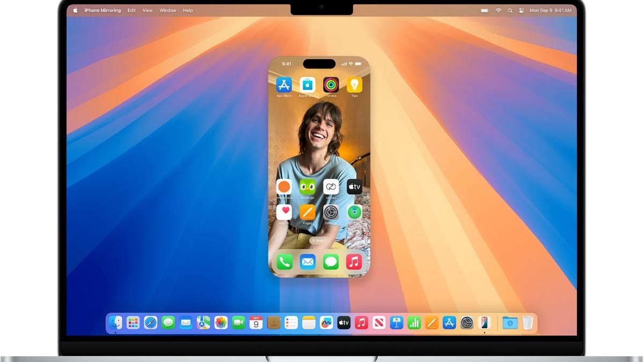Open Reminders from the Mac Dock
The image size is (644, 362).
point(291,322)
